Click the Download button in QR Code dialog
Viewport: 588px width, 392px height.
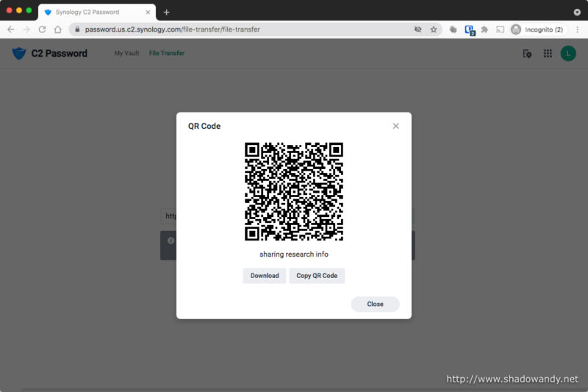(x=265, y=276)
